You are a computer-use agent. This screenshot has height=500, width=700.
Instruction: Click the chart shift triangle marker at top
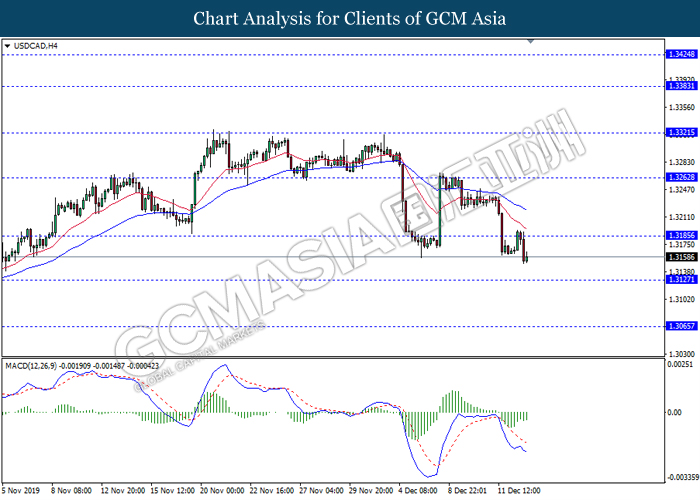click(x=531, y=41)
